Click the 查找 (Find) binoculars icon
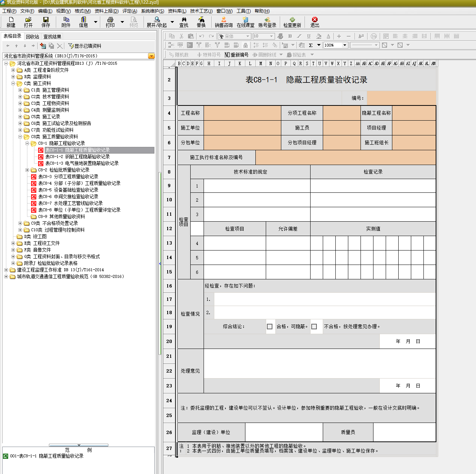The width and height of the screenshot is (476, 474). click(184, 22)
